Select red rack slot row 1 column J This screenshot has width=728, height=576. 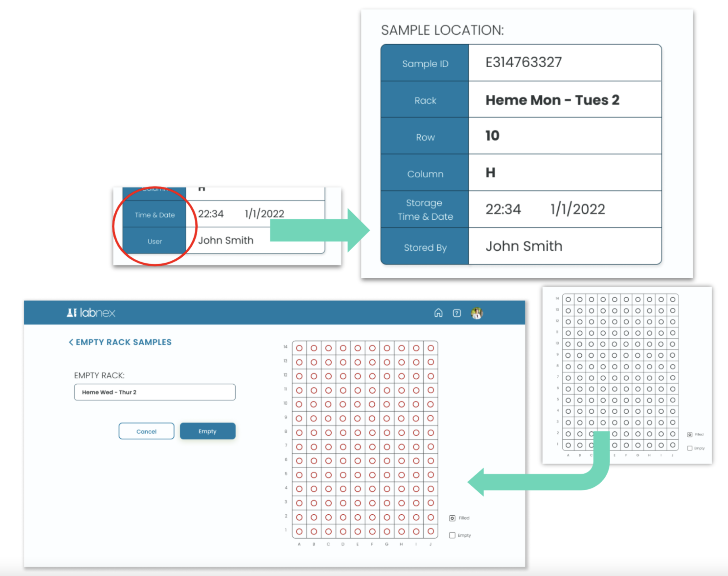pyautogui.click(x=431, y=531)
